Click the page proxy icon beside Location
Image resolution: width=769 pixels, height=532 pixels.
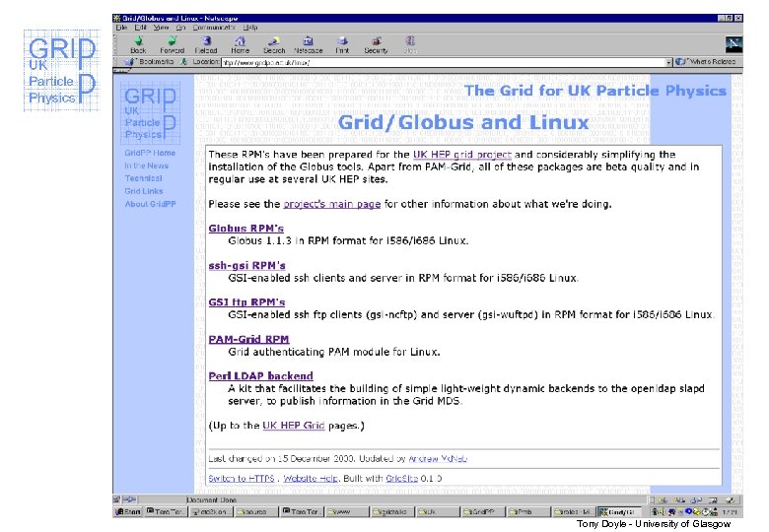click(184, 62)
